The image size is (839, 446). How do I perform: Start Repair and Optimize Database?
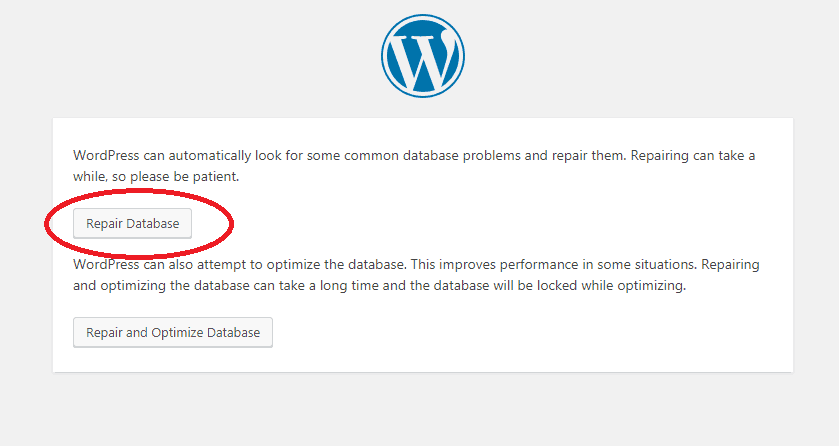[x=173, y=333]
